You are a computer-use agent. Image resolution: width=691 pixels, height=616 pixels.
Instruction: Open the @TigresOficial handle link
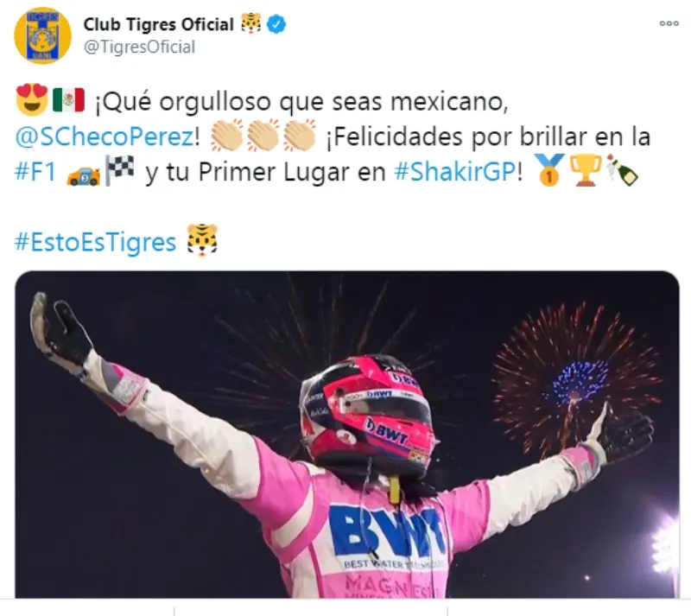point(139,48)
